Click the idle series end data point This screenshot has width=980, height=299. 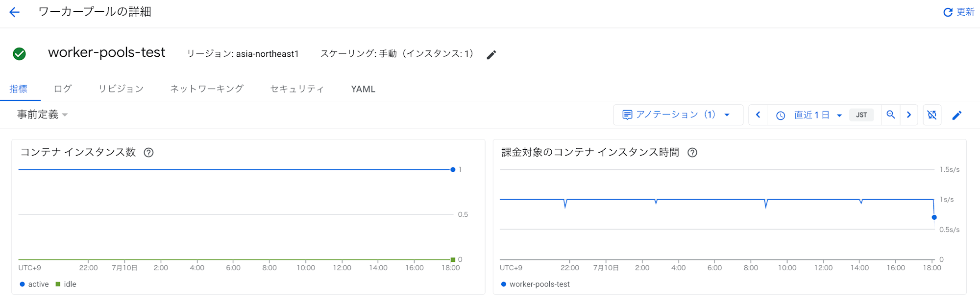(453, 260)
